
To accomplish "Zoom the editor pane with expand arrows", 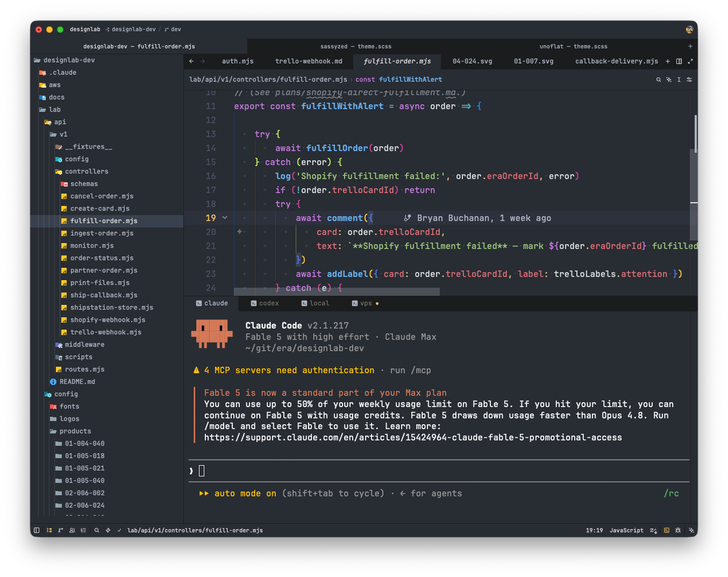I will [x=690, y=61].
